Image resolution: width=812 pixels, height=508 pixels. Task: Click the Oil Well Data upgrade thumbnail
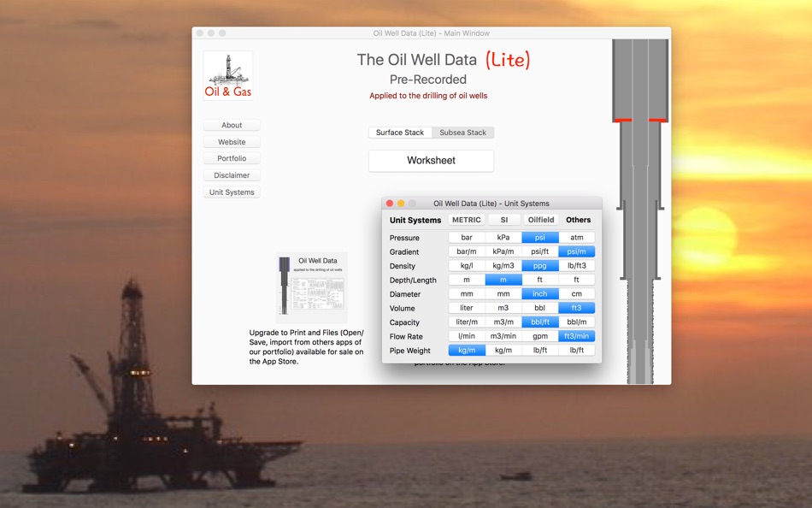point(311,287)
